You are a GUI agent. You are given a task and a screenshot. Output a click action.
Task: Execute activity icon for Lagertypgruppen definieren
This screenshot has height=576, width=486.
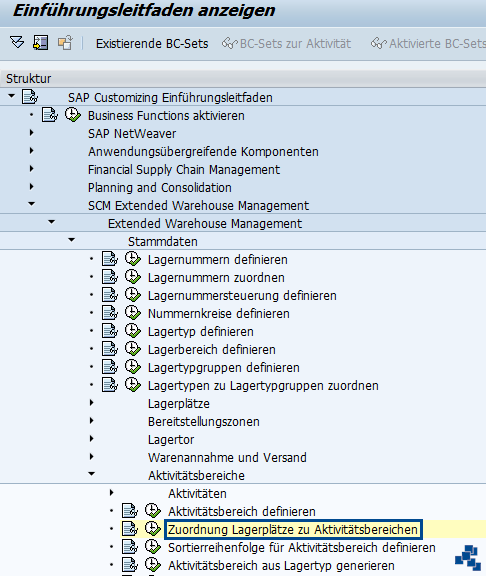point(133,367)
